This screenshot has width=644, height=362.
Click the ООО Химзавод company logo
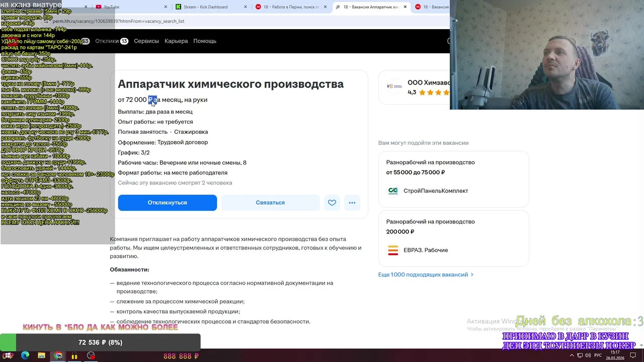(x=394, y=86)
